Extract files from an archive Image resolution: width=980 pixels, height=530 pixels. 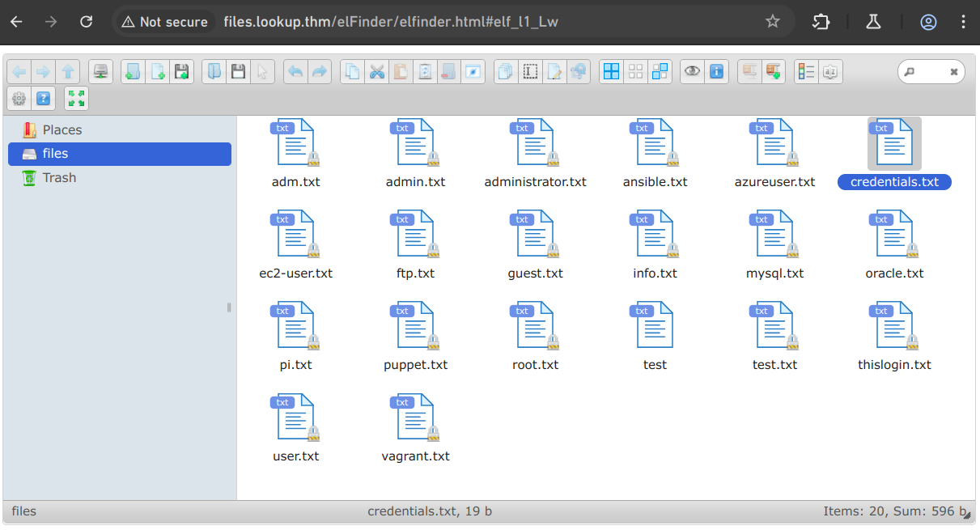click(749, 72)
